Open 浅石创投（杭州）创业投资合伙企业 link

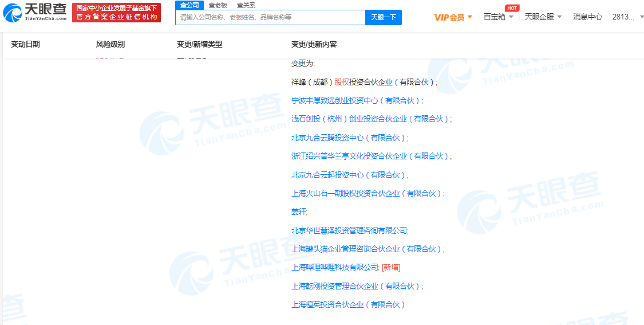tap(370, 119)
